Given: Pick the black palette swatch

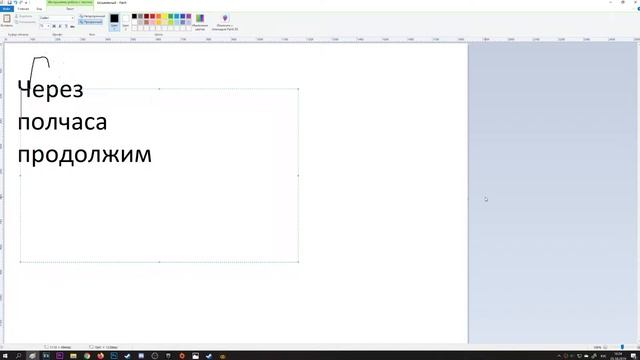Looking at the screenshot, I should pos(134,16).
